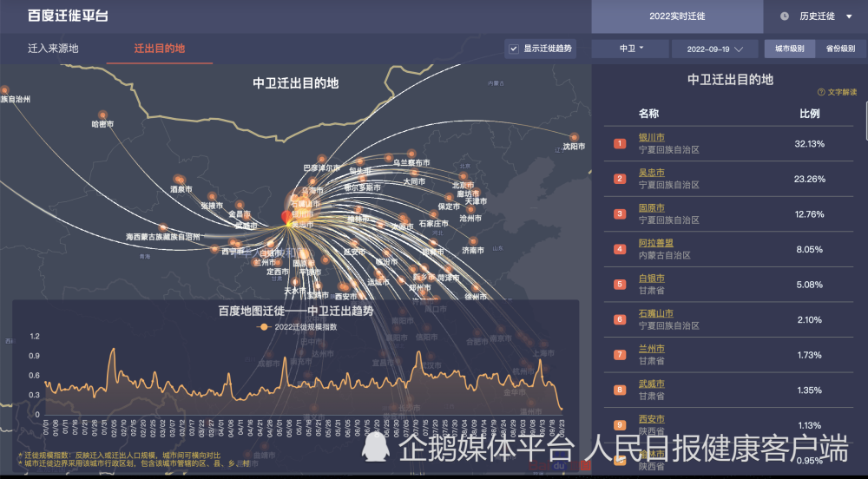Click rank 1 badge next to 银川市
Viewport: 868px width, 479px height.
[620, 144]
